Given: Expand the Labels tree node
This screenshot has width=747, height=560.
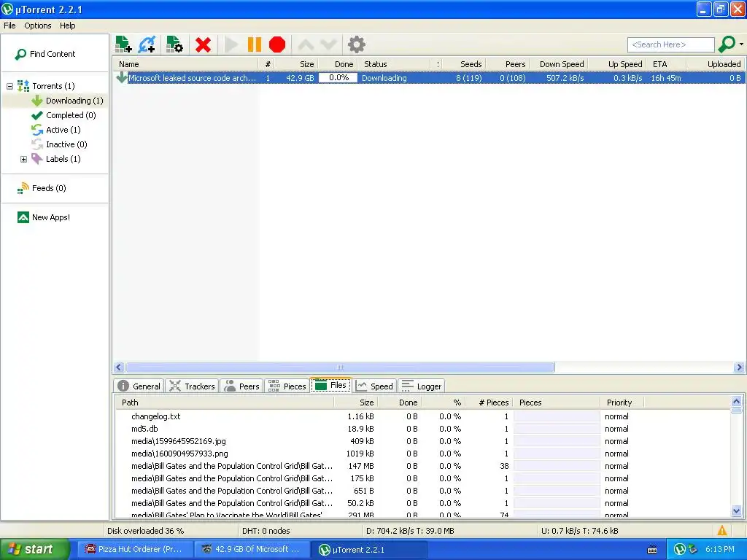Looking at the screenshot, I should pos(23,159).
